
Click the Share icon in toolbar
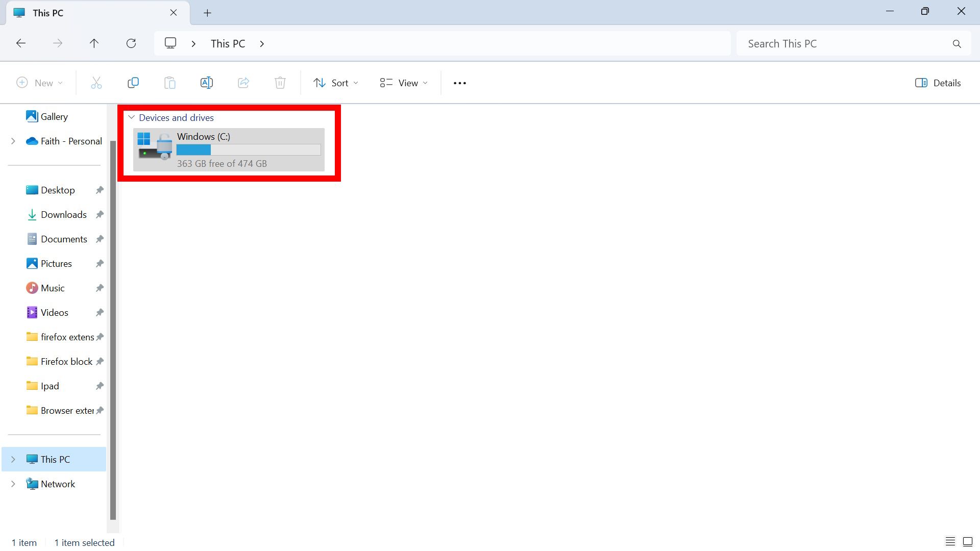point(243,82)
